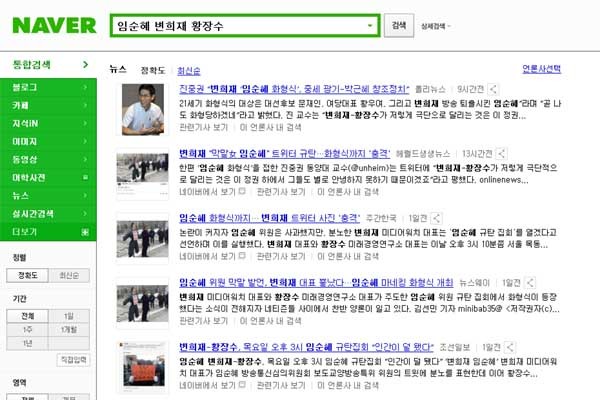
Task: Click the share icon on 폴리뉴스 article
Action: pos(493,89)
